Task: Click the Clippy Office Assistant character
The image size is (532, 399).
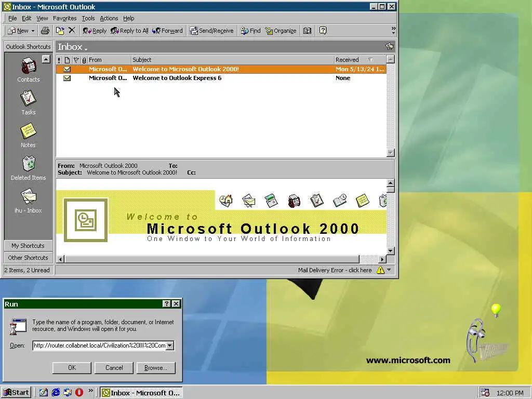Action: [477, 340]
